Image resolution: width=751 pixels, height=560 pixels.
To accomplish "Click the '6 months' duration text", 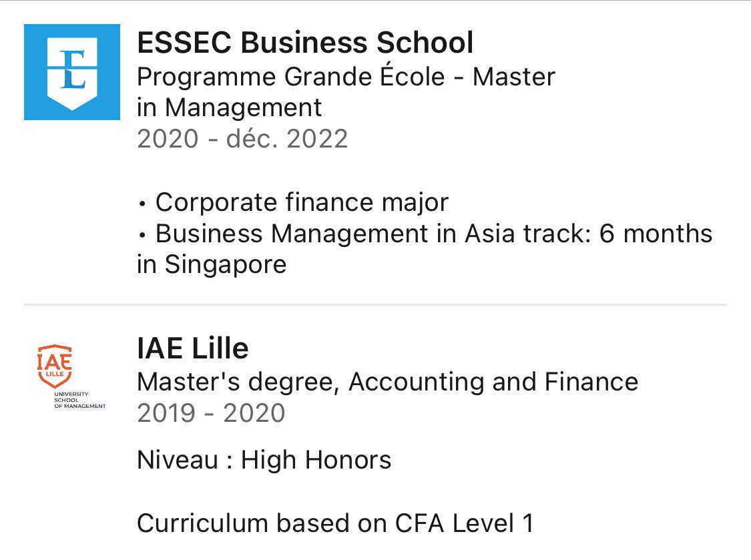I will coord(656,234).
